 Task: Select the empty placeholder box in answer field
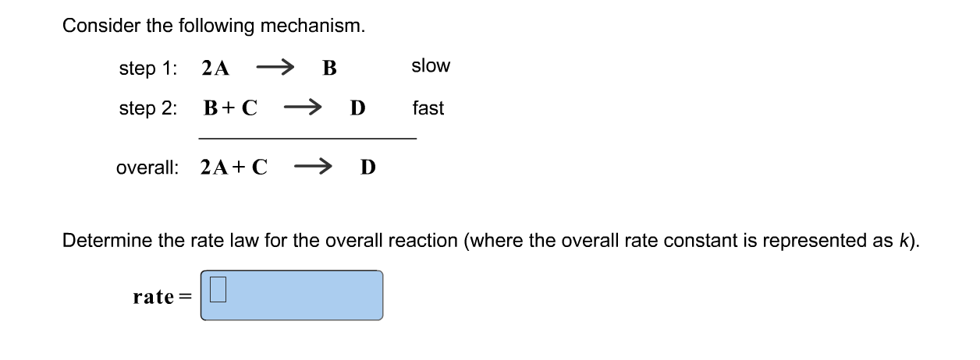coord(218,291)
